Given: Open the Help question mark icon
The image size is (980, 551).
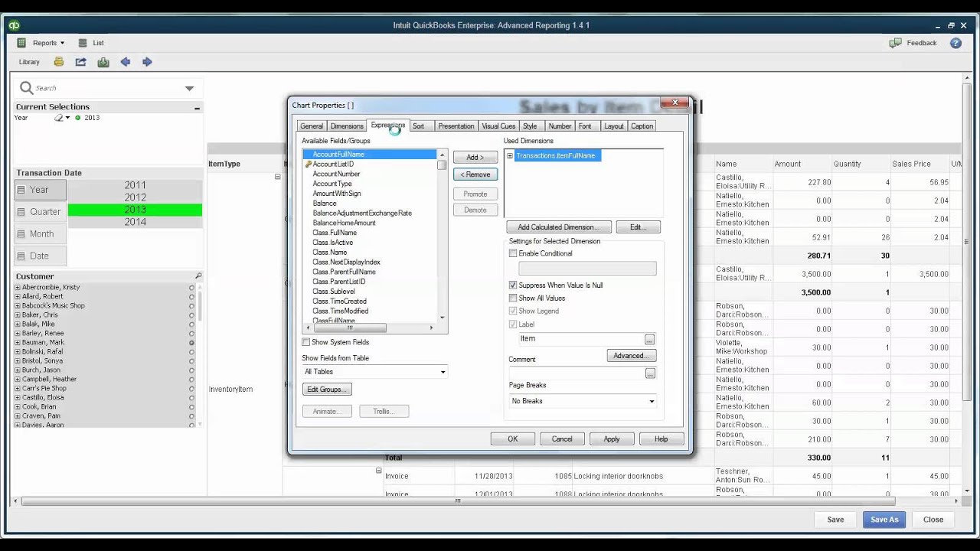Looking at the screenshot, I should (955, 43).
